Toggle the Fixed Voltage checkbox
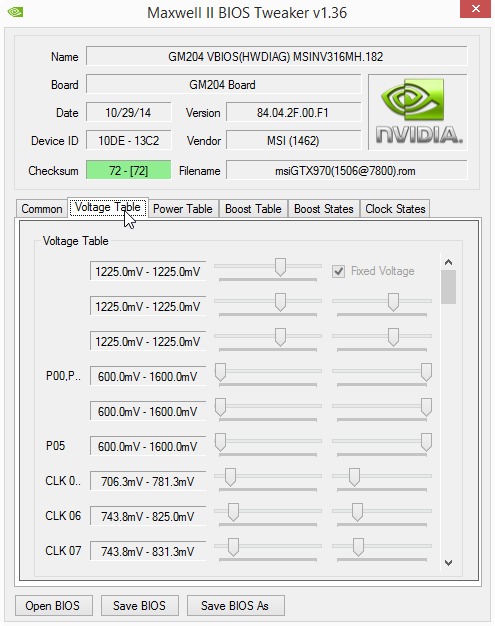495x626 pixels. 339,272
